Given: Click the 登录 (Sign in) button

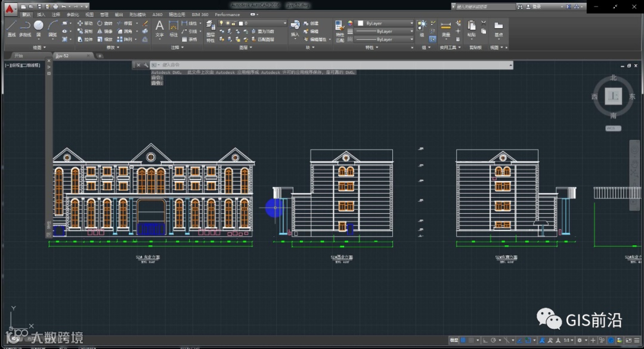Looking at the screenshot, I should pos(536,7).
